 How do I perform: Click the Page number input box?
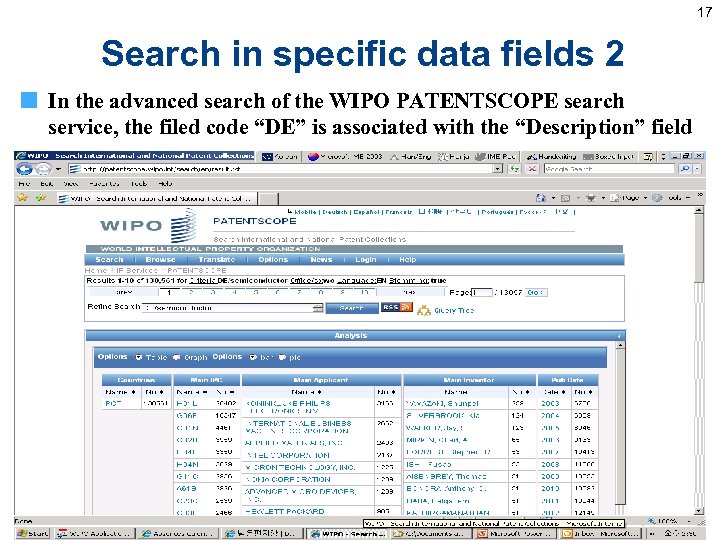click(x=482, y=292)
